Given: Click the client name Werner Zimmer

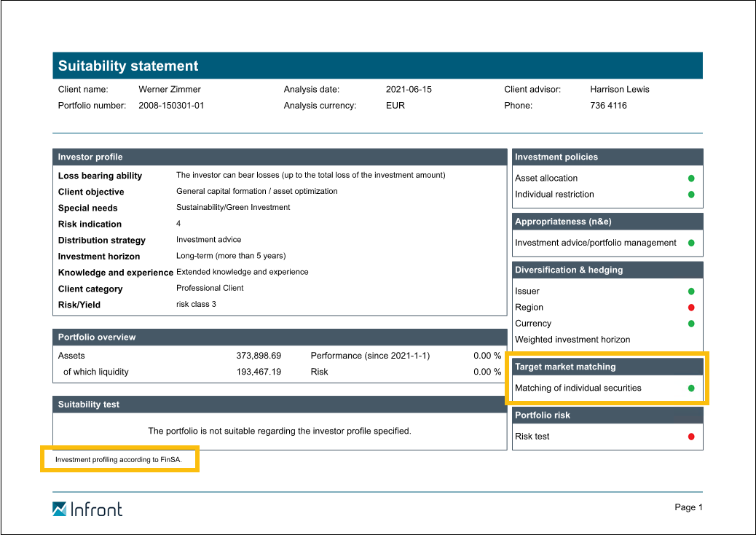Looking at the screenshot, I should tap(170, 90).
